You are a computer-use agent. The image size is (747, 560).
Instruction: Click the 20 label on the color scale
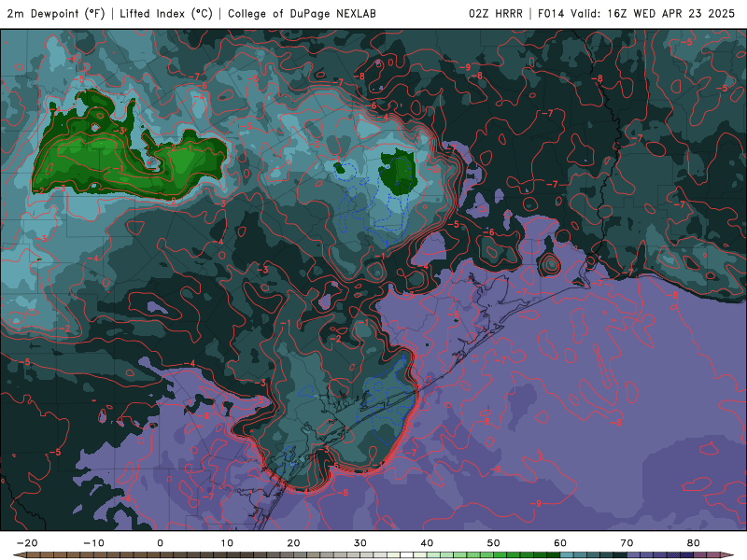click(x=293, y=543)
